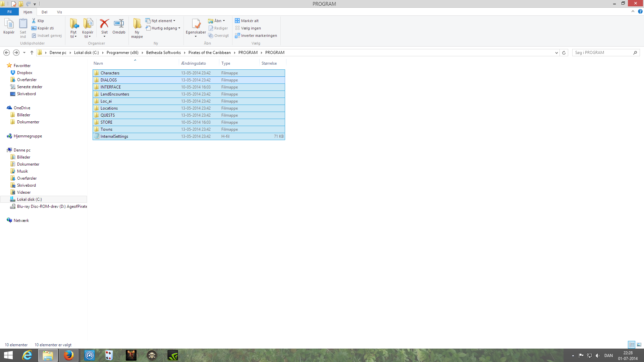Expand the Hurtig adgang dropdown

(179, 28)
